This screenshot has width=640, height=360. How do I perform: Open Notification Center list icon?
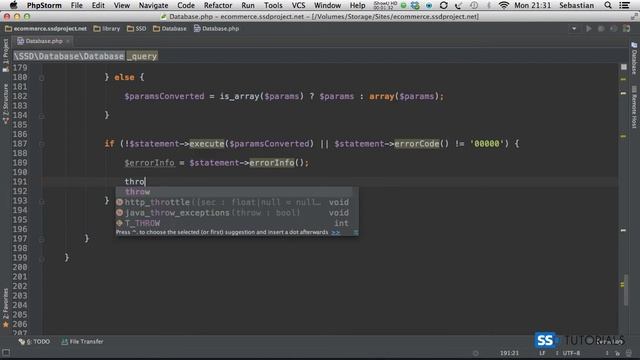[x=624, y=5]
